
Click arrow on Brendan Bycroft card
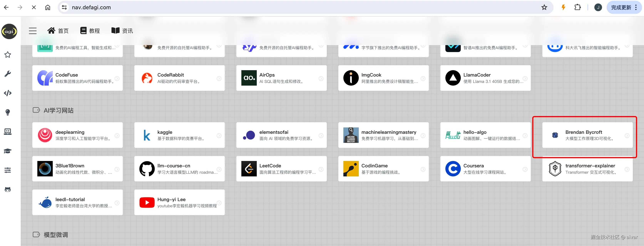pos(627,136)
